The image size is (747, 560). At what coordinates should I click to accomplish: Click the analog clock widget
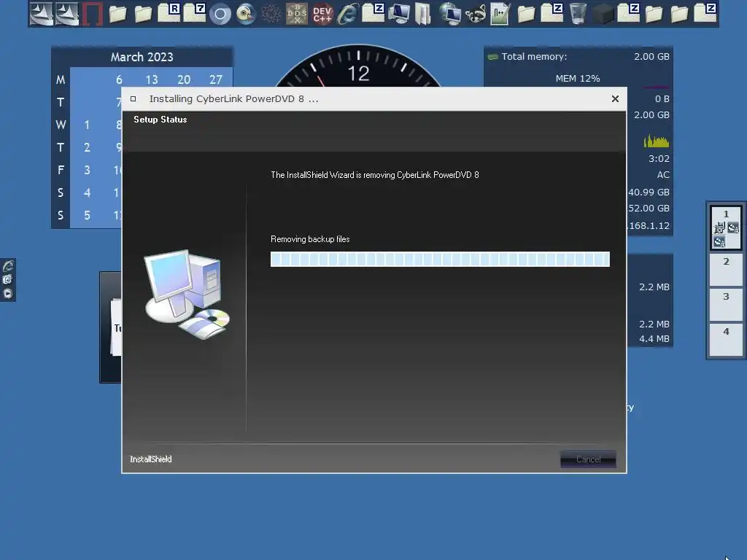(x=358, y=66)
